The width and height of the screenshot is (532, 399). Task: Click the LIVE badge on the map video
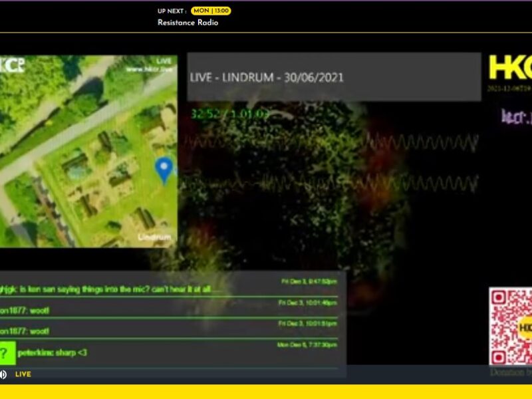[164, 61]
